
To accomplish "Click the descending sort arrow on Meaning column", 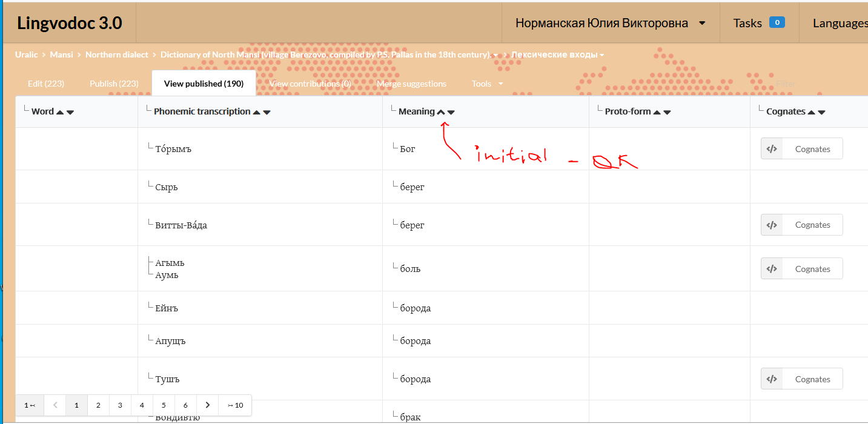I will tap(451, 111).
